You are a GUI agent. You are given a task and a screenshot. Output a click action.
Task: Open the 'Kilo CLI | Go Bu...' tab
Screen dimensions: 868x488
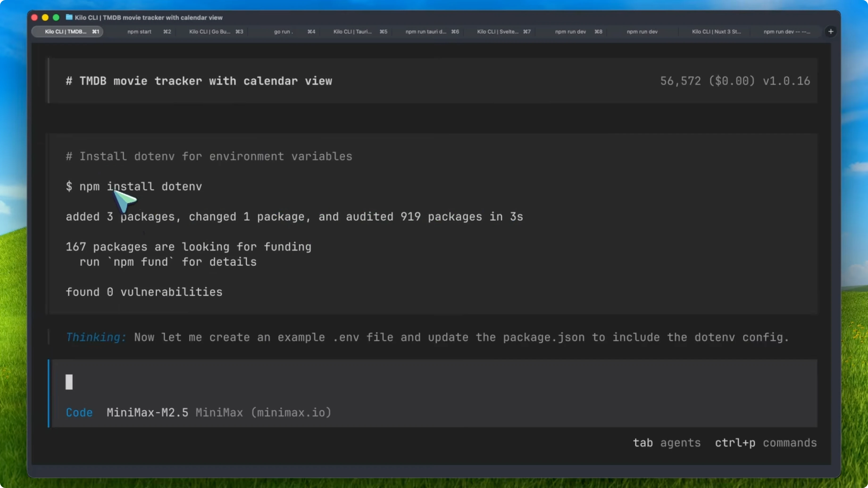(x=210, y=31)
